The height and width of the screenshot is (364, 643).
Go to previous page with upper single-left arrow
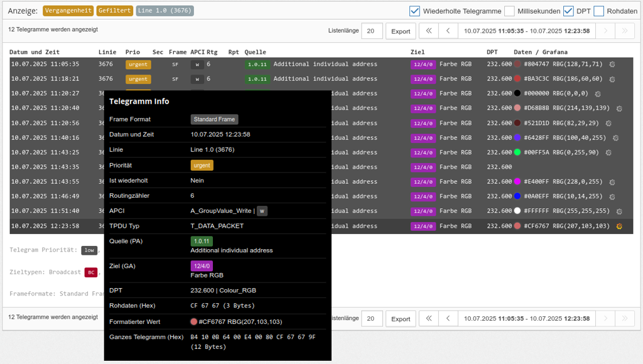[448, 31]
